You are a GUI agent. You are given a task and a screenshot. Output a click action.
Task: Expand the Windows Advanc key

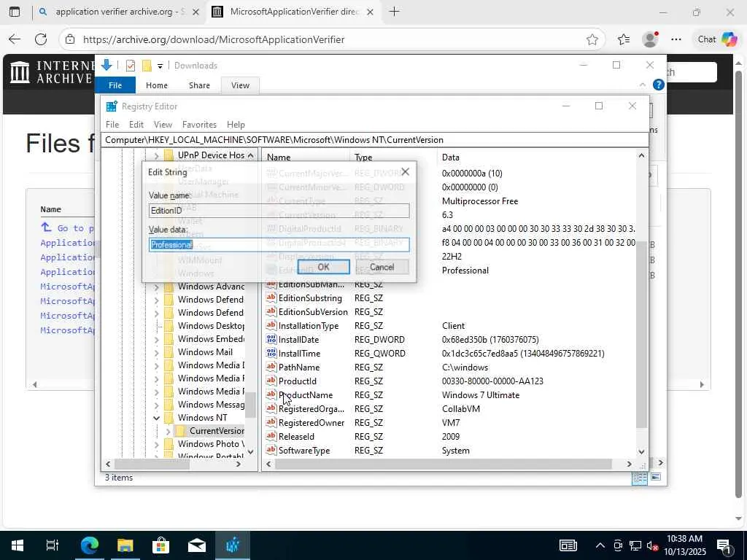pyautogui.click(x=156, y=287)
